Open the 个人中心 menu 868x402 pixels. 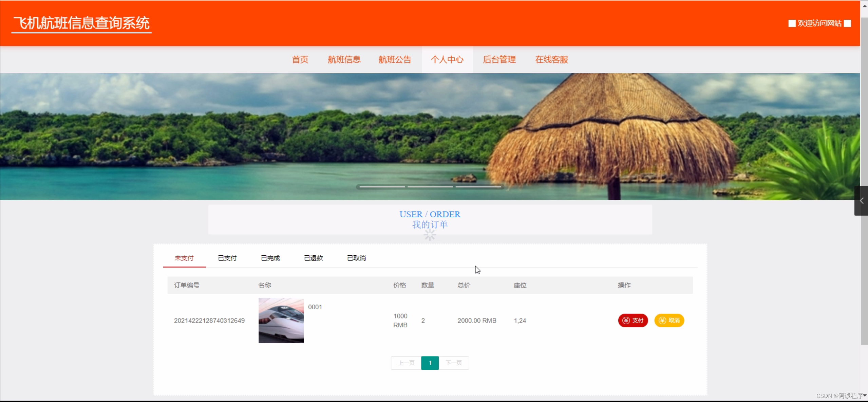tap(447, 60)
